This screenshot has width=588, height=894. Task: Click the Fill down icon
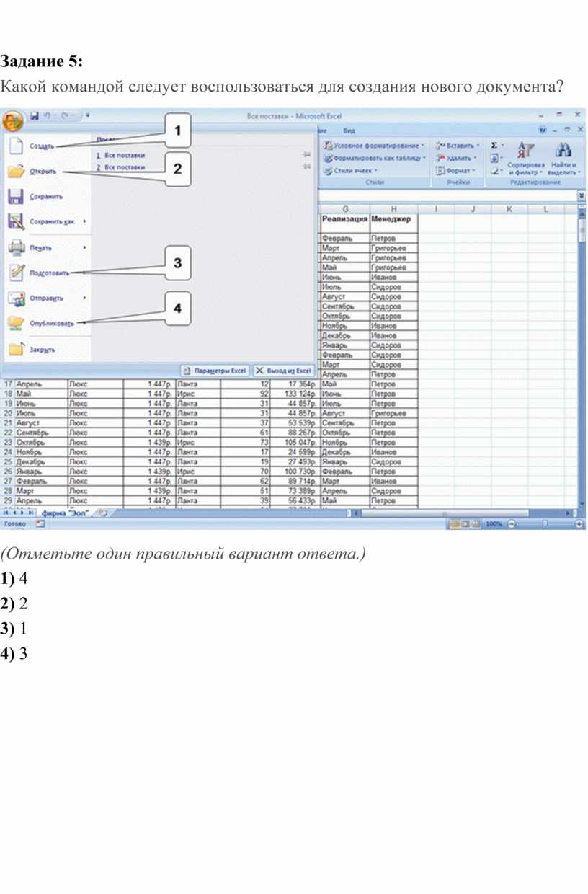point(494,158)
